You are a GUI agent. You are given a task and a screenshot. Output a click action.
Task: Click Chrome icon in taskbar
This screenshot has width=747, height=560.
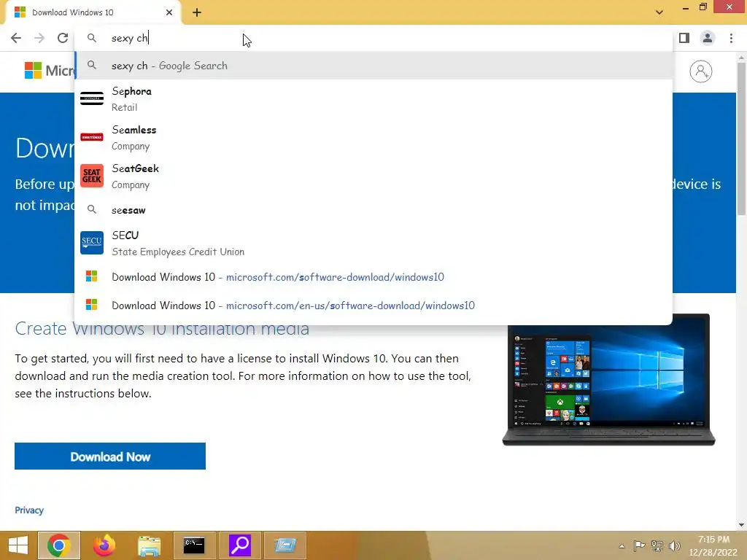point(58,545)
